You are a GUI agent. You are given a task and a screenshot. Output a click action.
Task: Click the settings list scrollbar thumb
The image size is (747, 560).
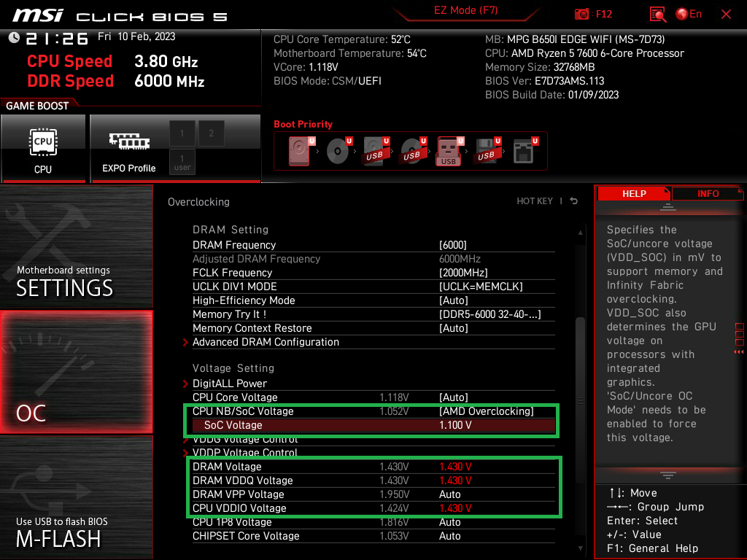580,400
